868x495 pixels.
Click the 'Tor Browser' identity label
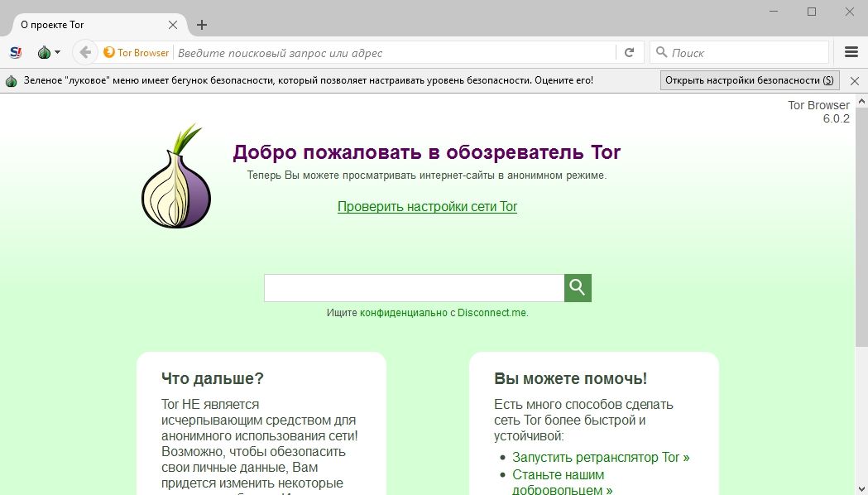[x=143, y=53]
